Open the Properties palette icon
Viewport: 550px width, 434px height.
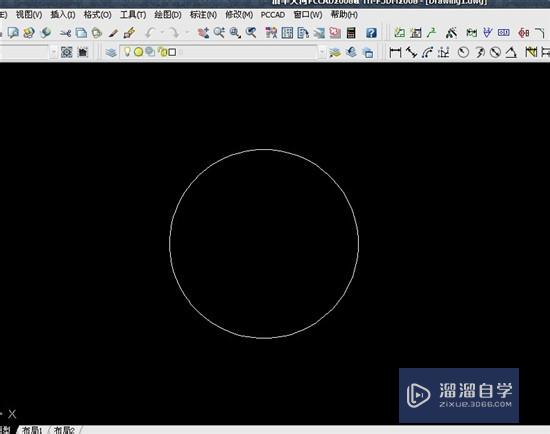point(271,33)
